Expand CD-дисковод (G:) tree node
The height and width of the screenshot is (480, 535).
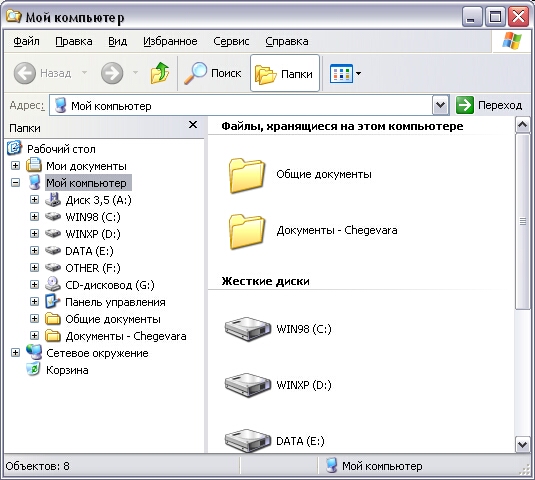34,285
